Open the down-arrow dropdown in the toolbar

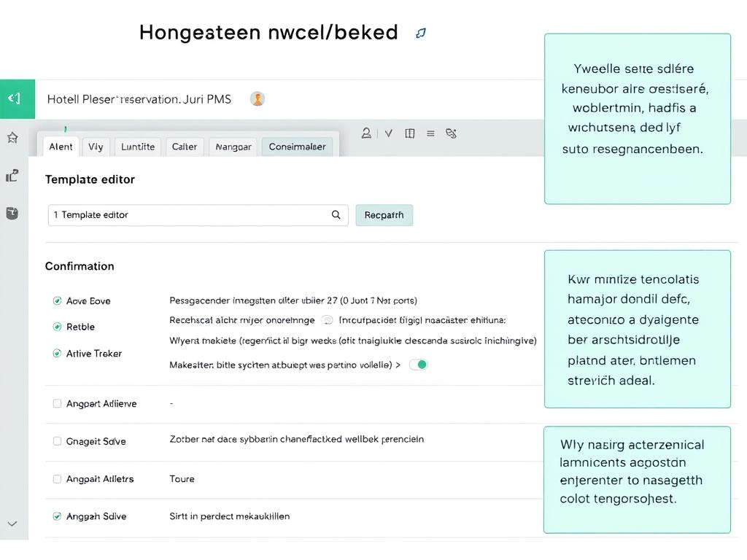click(x=389, y=133)
